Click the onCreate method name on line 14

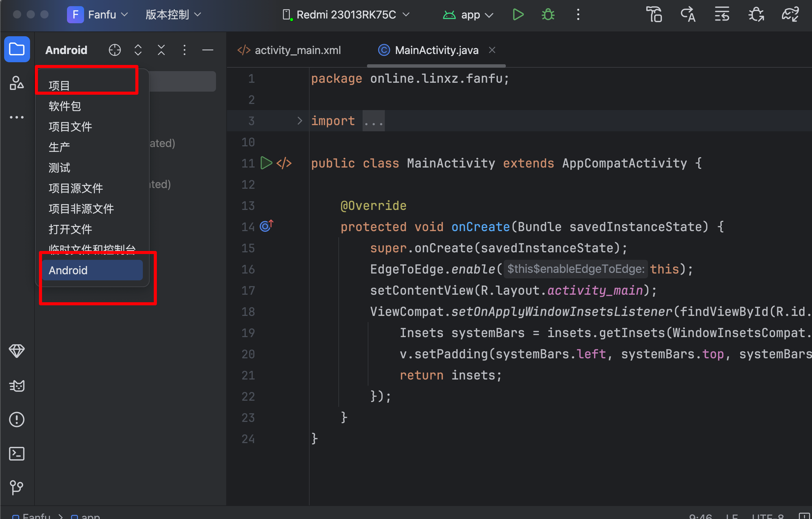[x=481, y=227]
